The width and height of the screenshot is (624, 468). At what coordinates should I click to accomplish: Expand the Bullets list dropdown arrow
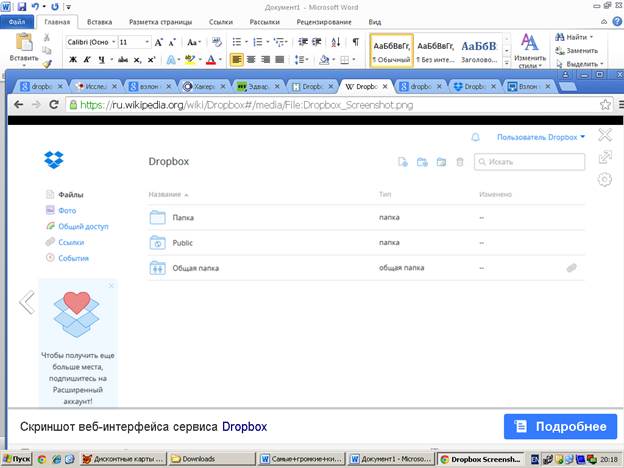tap(246, 42)
